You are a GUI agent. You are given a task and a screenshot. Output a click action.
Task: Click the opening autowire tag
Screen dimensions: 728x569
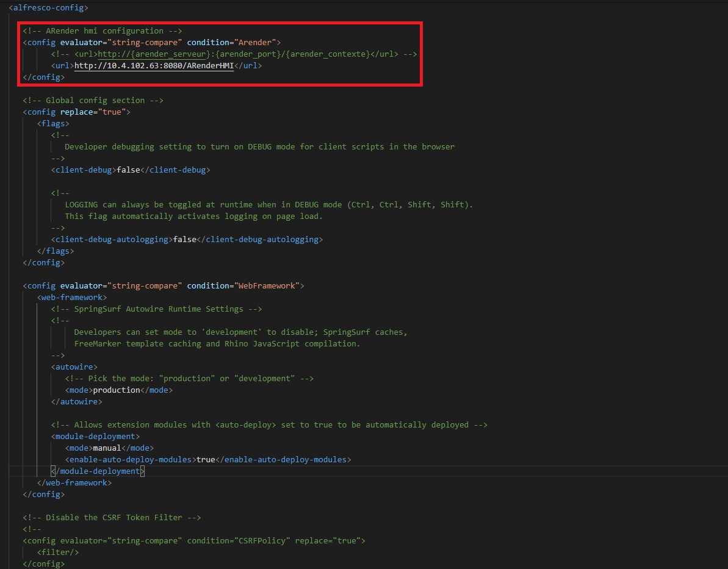[74, 367]
